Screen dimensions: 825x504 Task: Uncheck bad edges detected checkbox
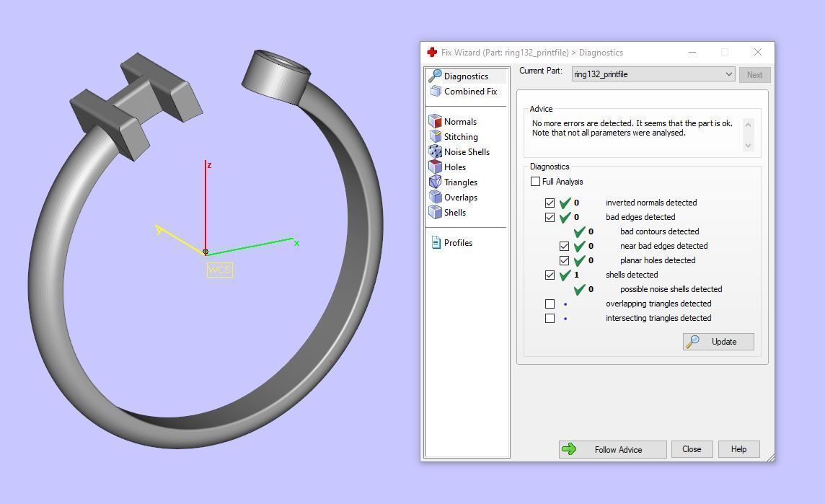coord(550,217)
